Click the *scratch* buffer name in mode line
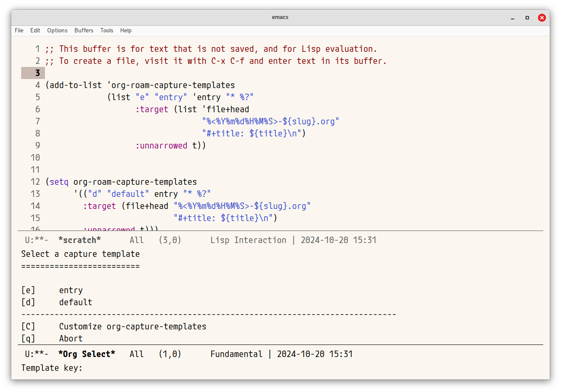 (x=80, y=240)
